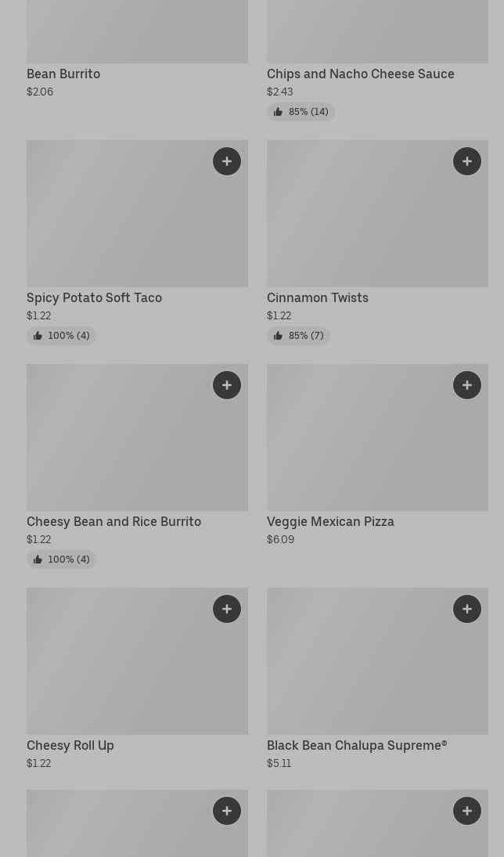Tap plus on Cheesy Bean and Rice Burrito
This screenshot has width=504, height=857.
click(x=227, y=385)
